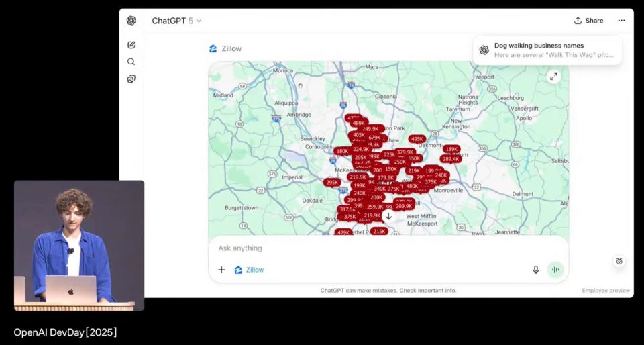Click the alarm icon beside the composer

pos(619,261)
